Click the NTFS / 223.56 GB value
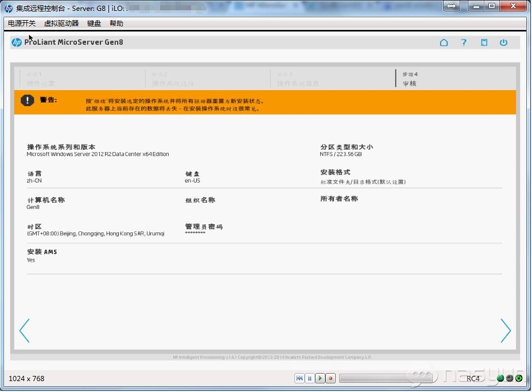This screenshot has height=392, width=532. [x=341, y=154]
